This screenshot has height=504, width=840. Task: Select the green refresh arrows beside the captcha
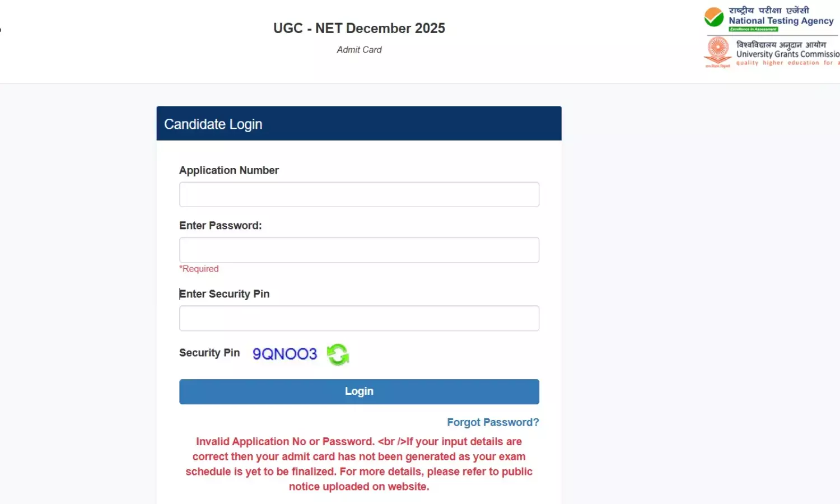tap(338, 354)
